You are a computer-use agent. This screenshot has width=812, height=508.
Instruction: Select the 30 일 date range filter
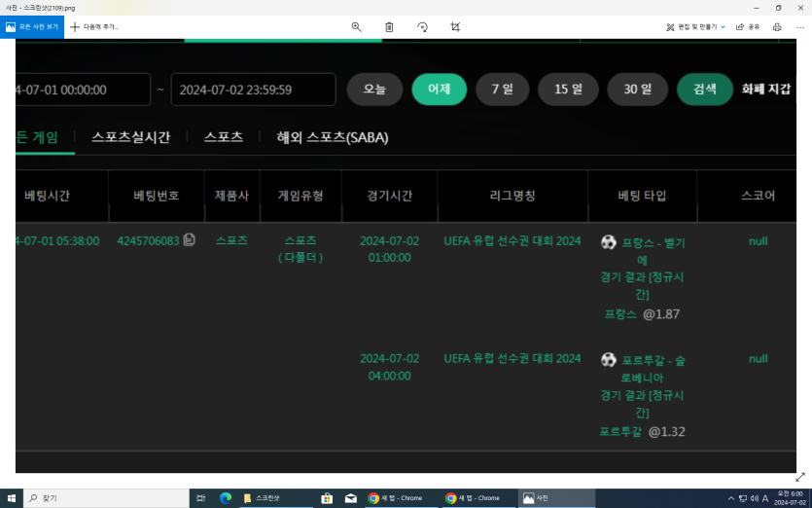[638, 90]
